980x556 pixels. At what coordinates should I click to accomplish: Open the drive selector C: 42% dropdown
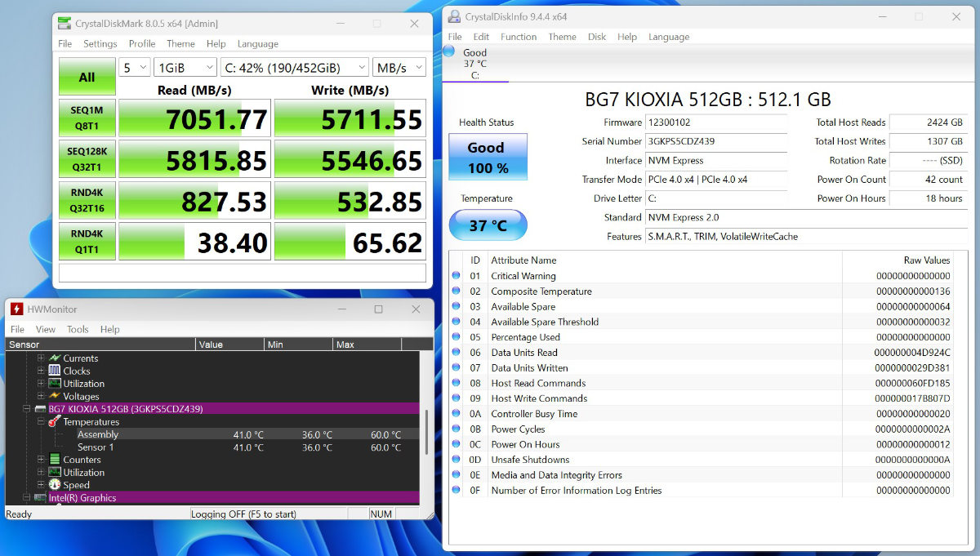click(x=294, y=67)
